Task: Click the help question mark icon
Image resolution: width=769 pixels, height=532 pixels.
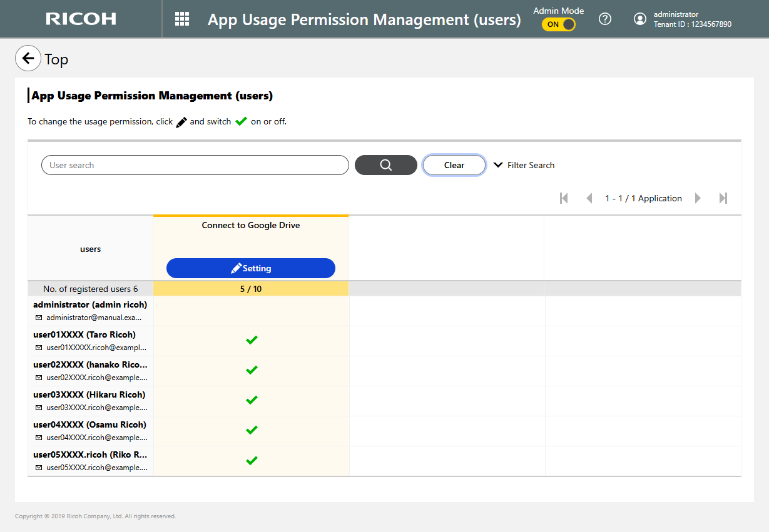Action: (x=604, y=19)
